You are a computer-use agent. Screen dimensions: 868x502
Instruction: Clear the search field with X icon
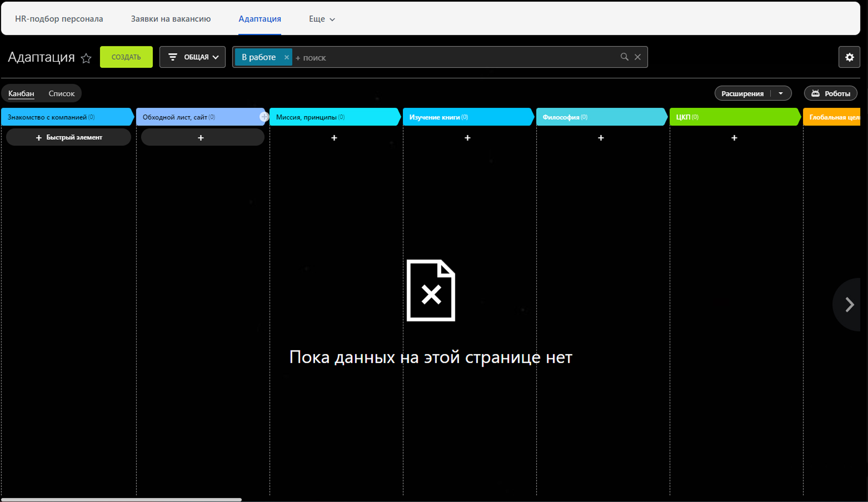tap(638, 57)
